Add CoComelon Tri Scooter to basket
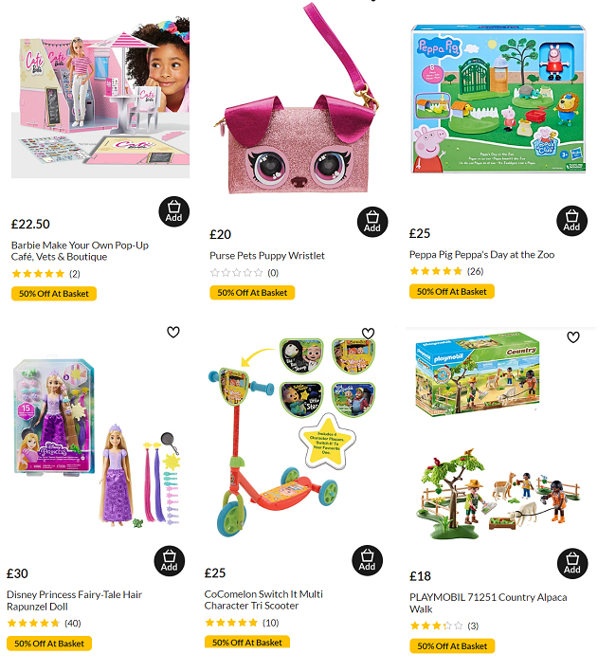Screen dimensions: 616x672 tap(367, 560)
